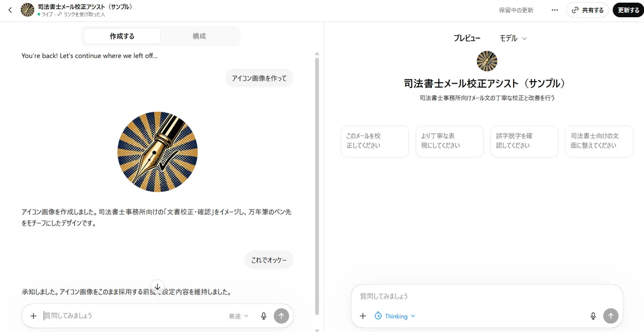
Task: Open the 最速 speed selector
Action: click(239, 316)
